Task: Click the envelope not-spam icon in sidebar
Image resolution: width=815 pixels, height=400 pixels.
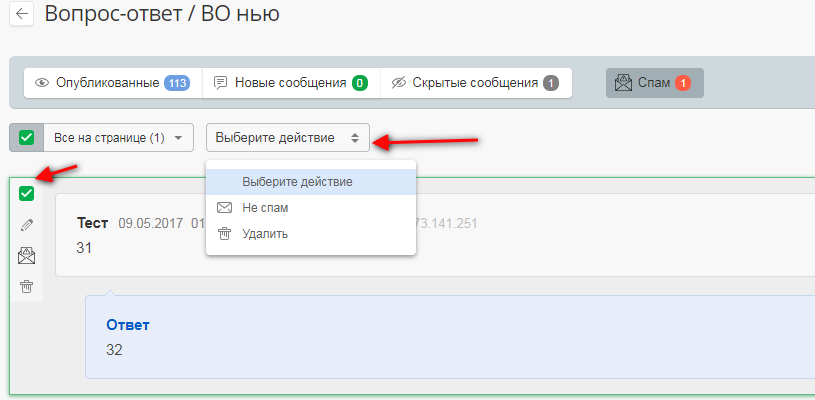Action: pyautogui.click(x=27, y=256)
